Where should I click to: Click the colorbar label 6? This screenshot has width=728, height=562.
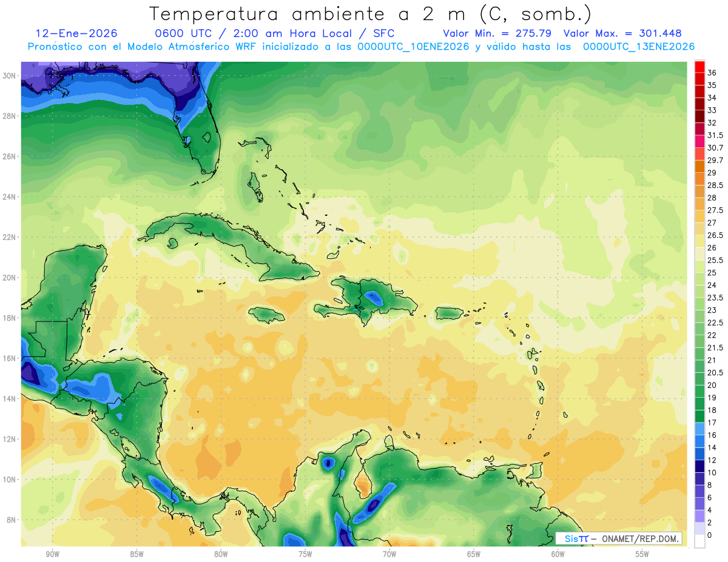(x=710, y=498)
